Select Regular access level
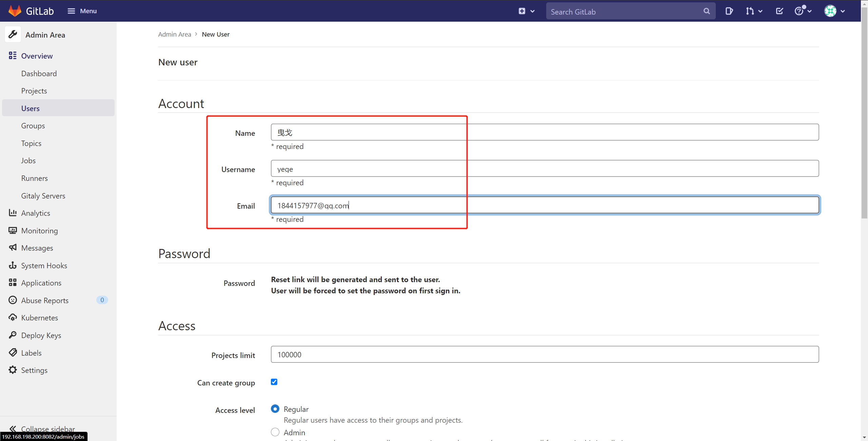Image resolution: width=868 pixels, height=441 pixels. point(275,409)
